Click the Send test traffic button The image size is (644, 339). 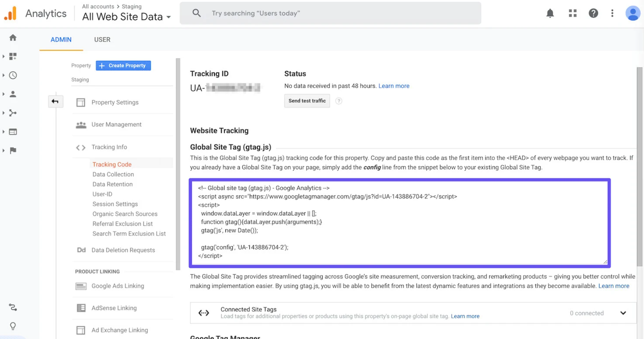(x=307, y=101)
